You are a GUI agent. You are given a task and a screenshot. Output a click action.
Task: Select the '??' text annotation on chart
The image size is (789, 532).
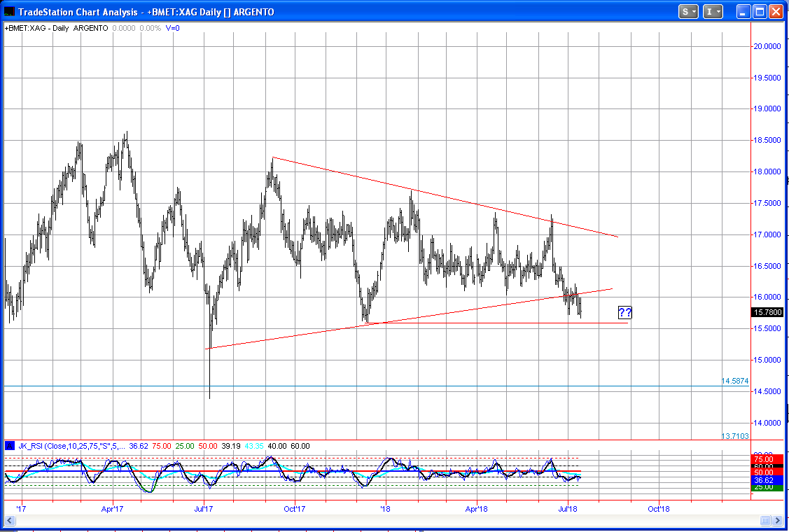point(624,312)
